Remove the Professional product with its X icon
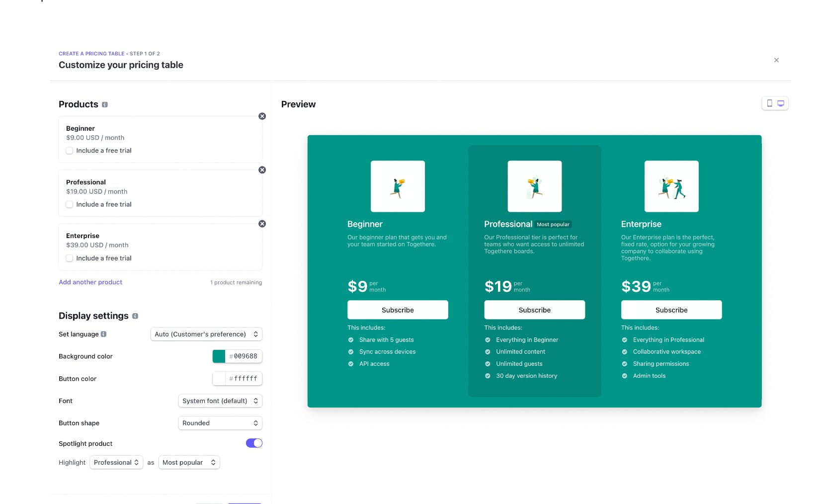The width and height of the screenshot is (824, 504). [x=262, y=170]
